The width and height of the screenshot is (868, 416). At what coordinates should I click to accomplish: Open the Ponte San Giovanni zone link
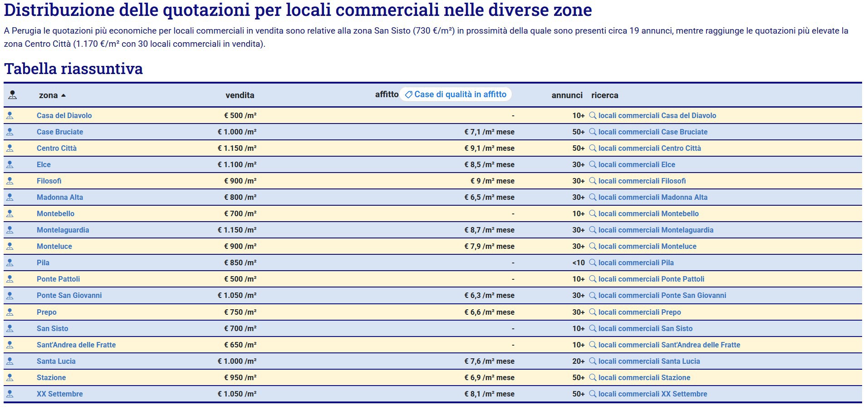pyautogui.click(x=69, y=295)
